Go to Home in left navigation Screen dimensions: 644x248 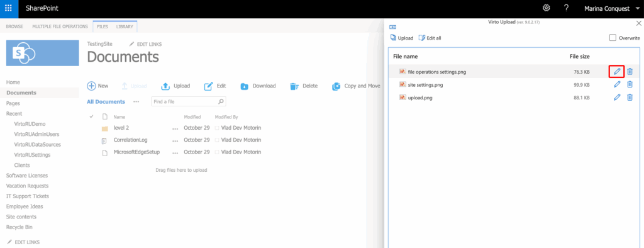click(13, 82)
